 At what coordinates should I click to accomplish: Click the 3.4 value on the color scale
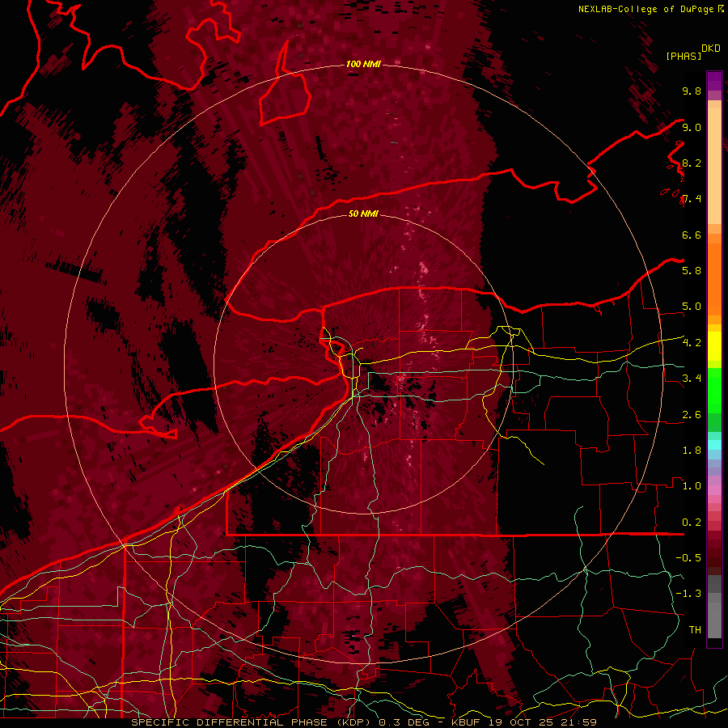click(692, 379)
